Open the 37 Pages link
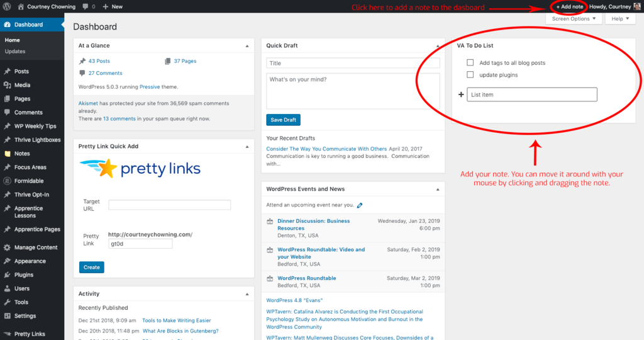Screen dimensions: 644x340 pos(185,61)
